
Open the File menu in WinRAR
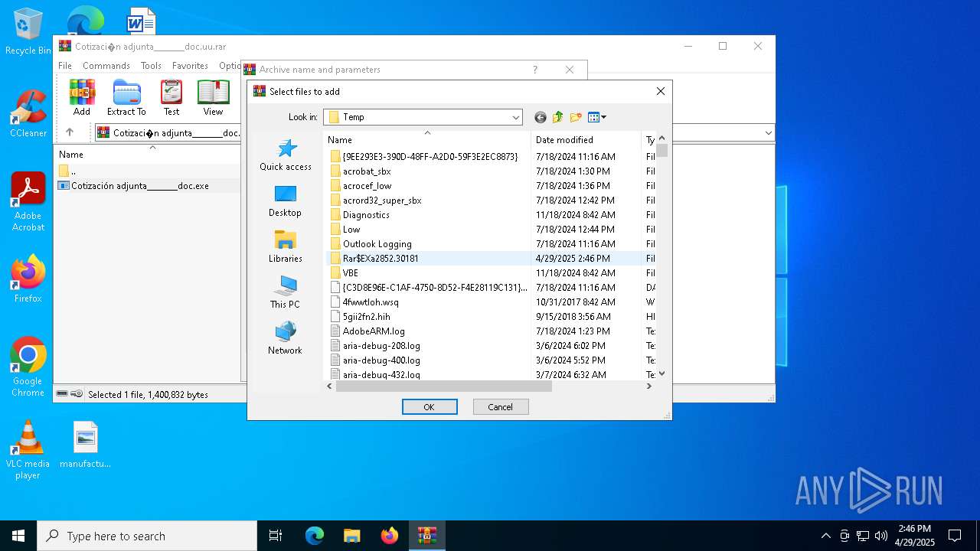(65, 66)
